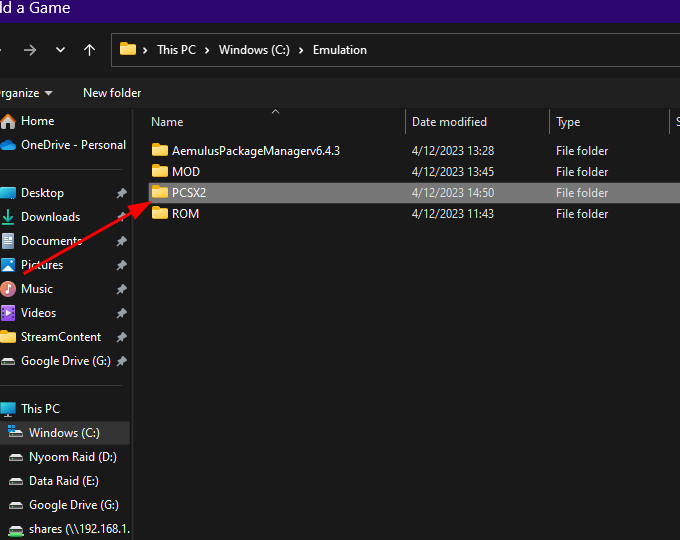680x540 pixels.
Task: Click the address bar folder icon
Action: point(128,49)
